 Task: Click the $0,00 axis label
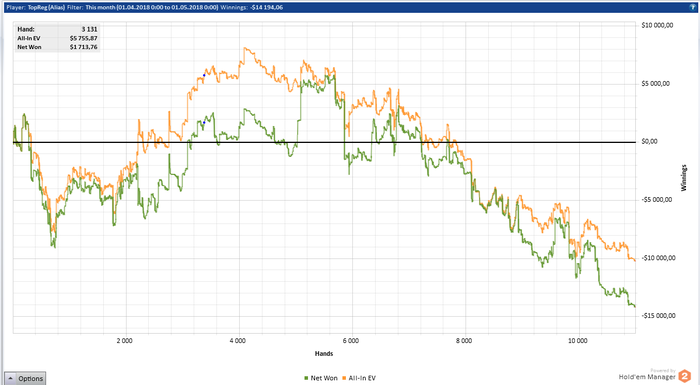coord(650,142)
